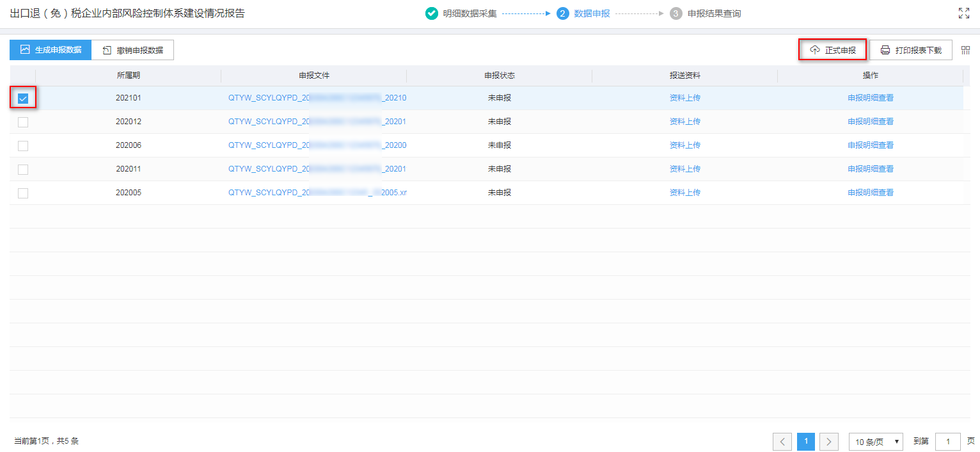Open 申报文件 link for period 202006
This screenshot has height=452, width=980.
tap(317, 145)
